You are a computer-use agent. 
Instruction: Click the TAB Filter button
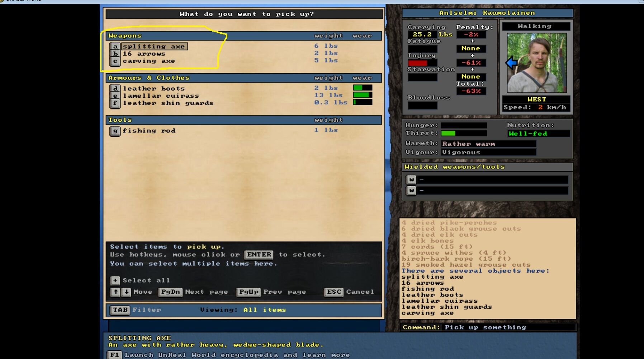[x=120, y=310]
